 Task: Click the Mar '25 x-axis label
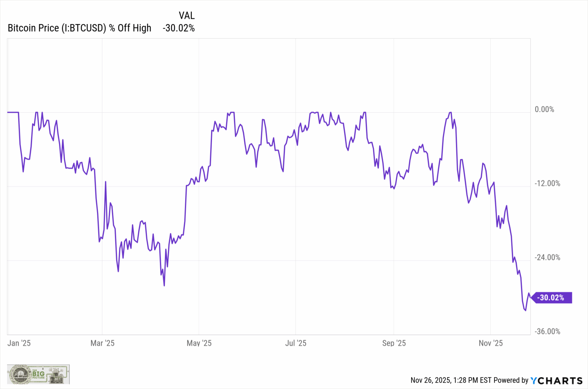tap(102, 343)
